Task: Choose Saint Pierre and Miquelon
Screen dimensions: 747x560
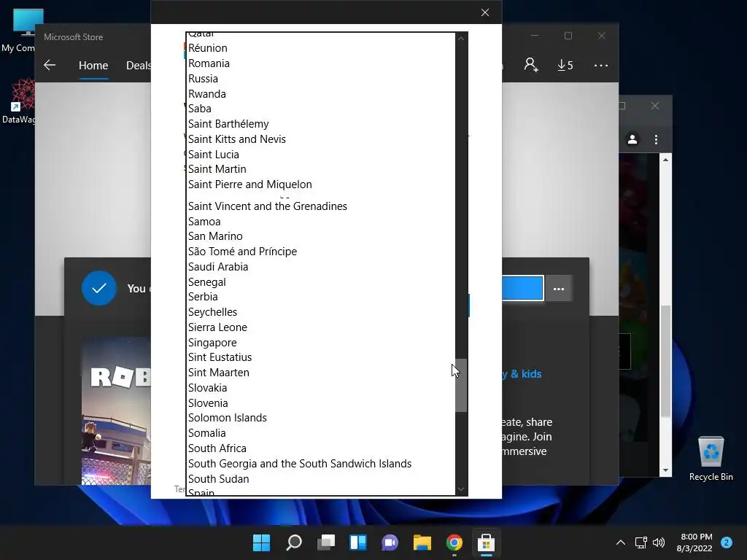Action: (320, 184)
